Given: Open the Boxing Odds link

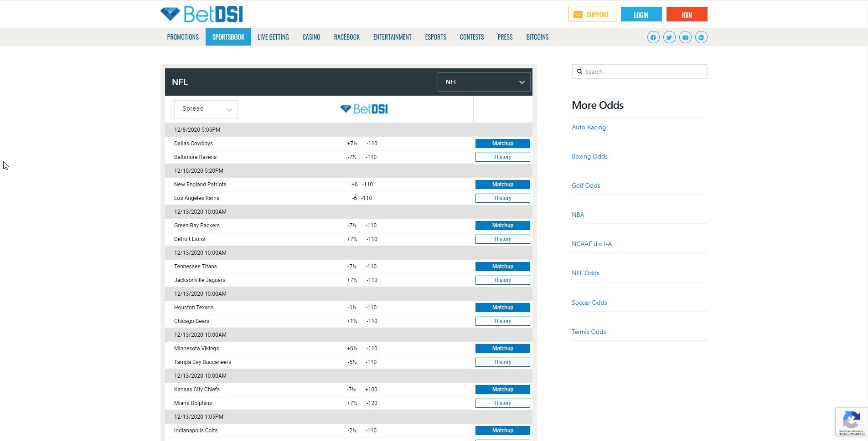Looking at the screenshot, I should pos(589,156).
